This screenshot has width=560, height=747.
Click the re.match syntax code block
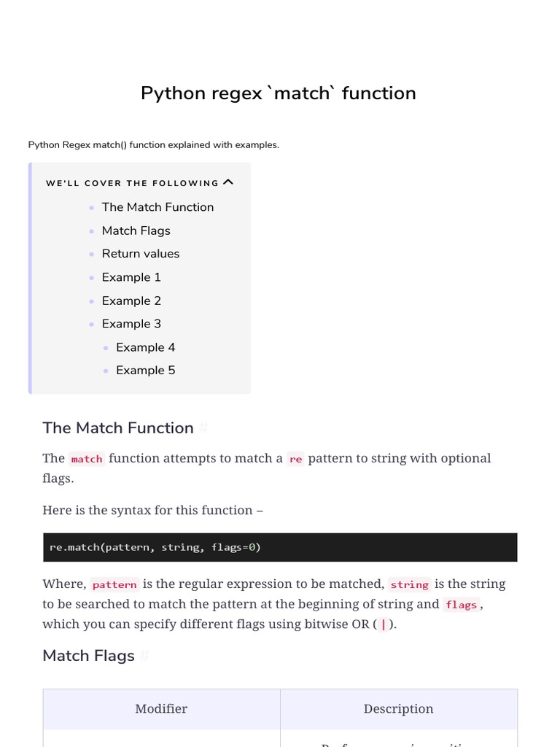280,547
